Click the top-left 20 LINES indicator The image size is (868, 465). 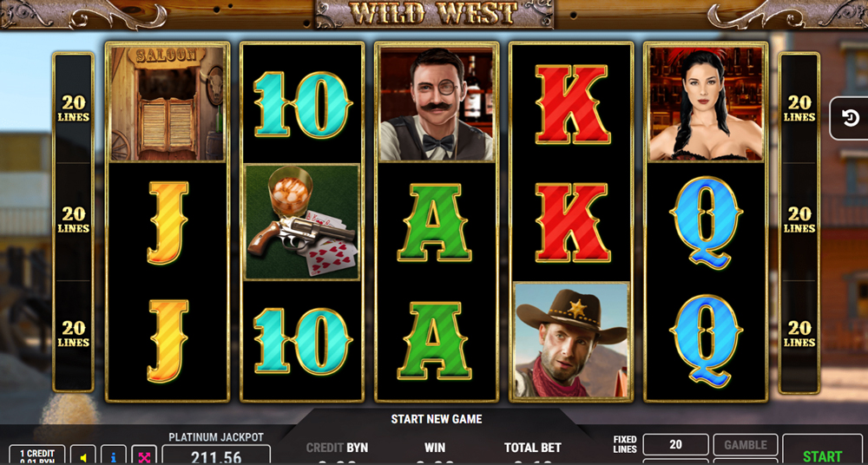click(73, 108)
